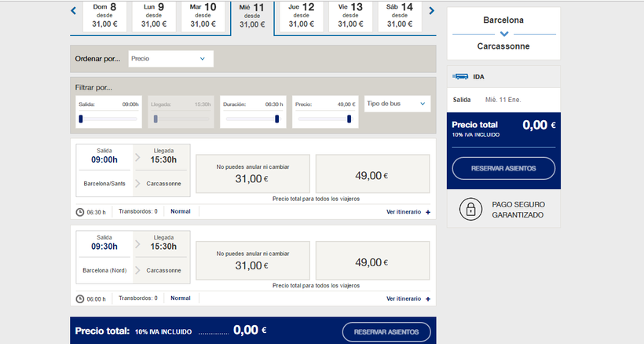Click the 15:30h arrival of the 09:30h trip

tap(163, 247)
